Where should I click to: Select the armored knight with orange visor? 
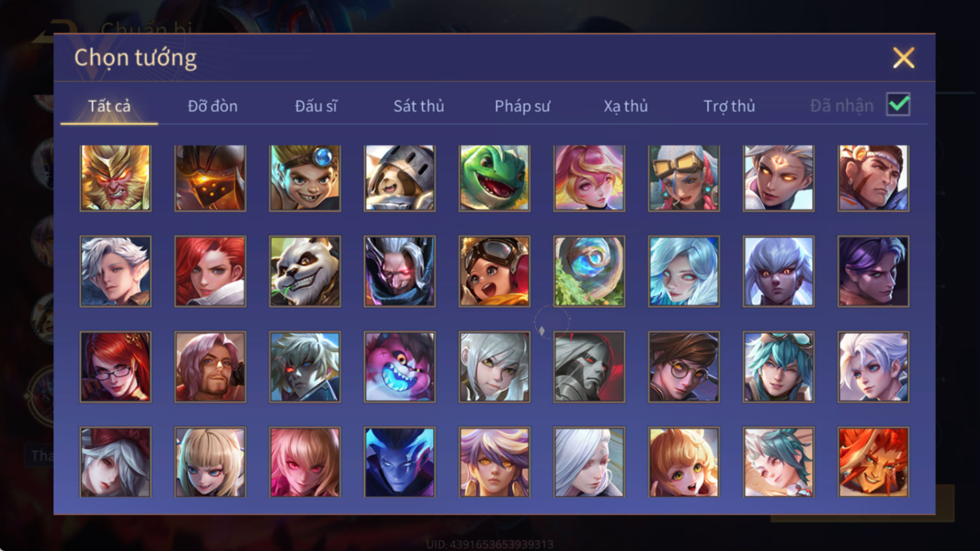[x=210, y=178]
